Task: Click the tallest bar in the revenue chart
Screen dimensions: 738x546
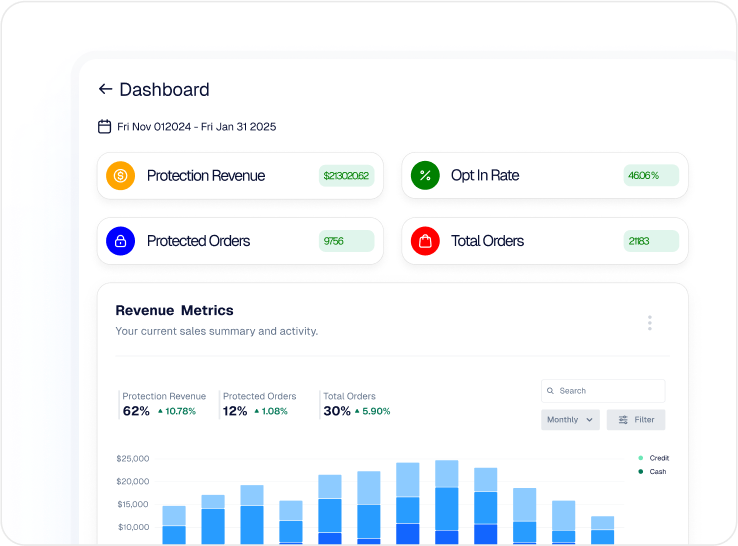Action: [446, 500]
